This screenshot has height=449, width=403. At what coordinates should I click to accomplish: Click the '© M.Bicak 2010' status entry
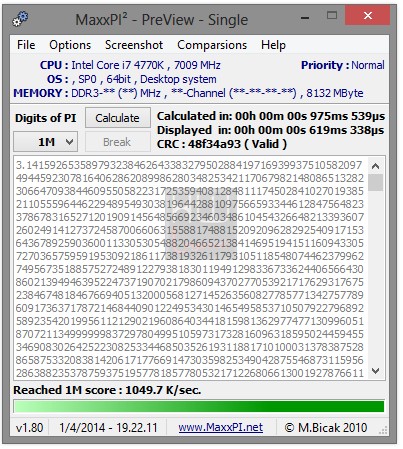[x=326, y=428]
